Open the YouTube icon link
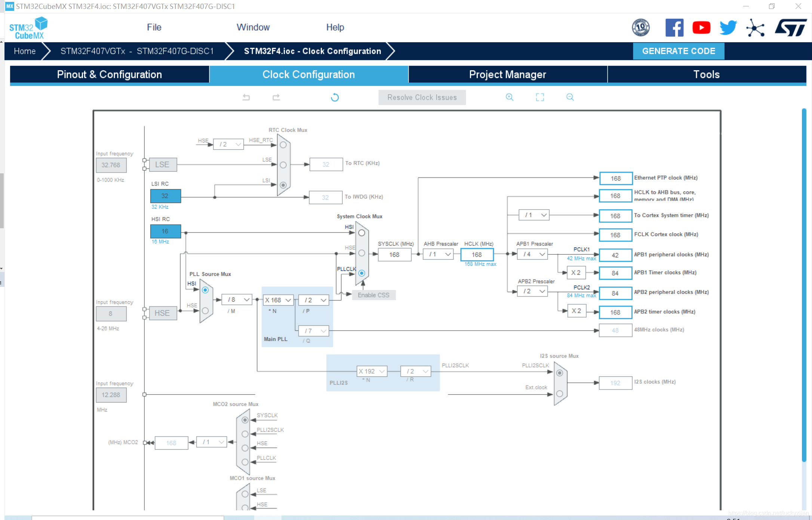 coord(701,28)
